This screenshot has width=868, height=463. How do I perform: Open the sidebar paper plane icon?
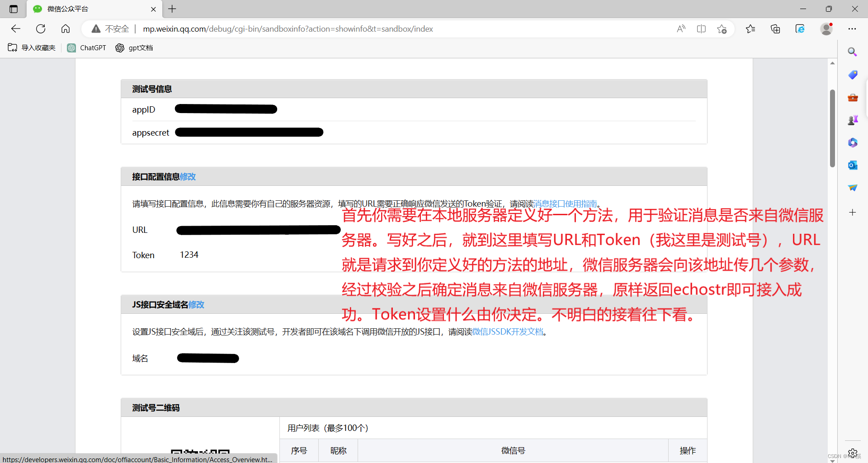tap(853, 188)
